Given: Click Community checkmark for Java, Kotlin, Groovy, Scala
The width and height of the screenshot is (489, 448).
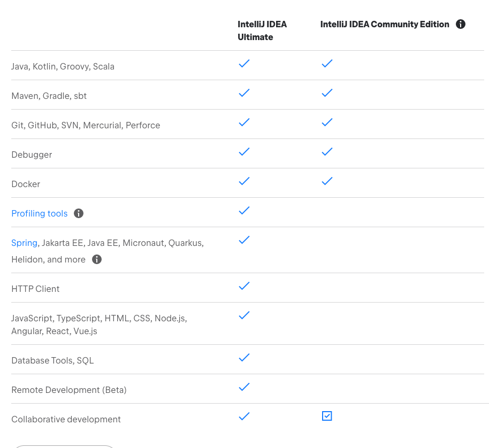Looking at the screenshot, I should (x=327, y=63).
